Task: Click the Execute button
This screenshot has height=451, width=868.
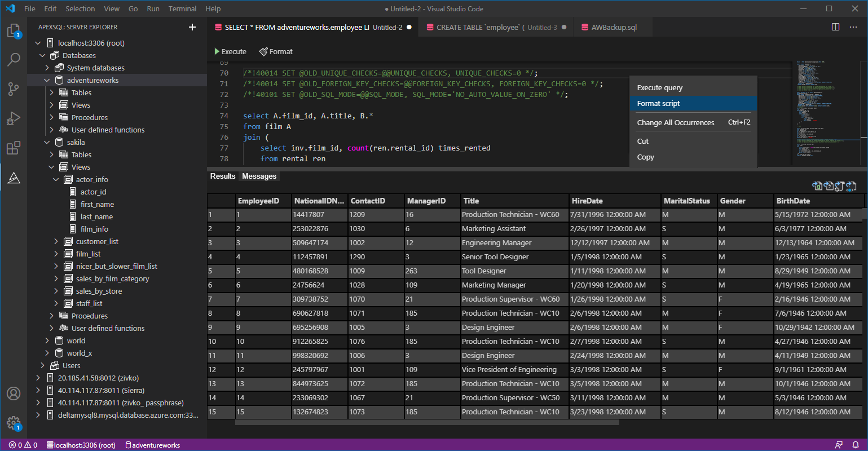Action: coord(230,51)
